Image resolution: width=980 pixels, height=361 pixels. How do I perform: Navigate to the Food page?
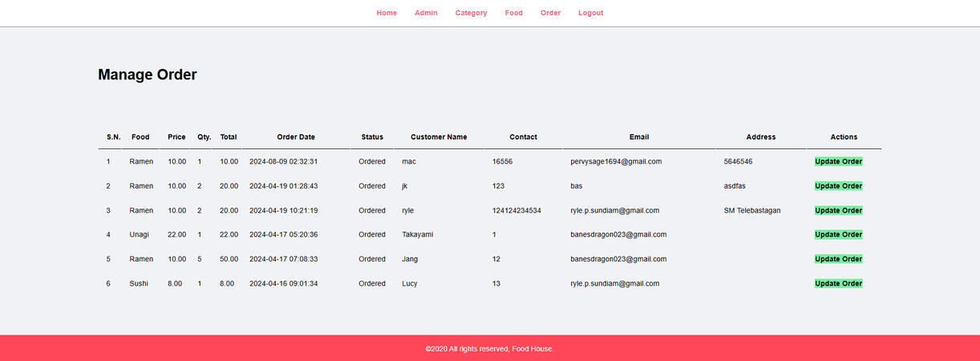click(513, 13)
